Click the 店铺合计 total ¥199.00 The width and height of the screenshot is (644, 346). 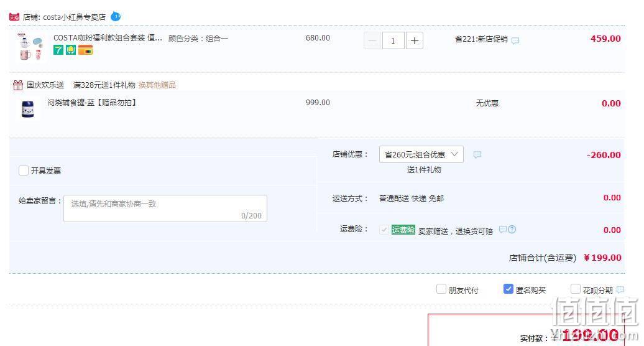click(x=602, y=258)
